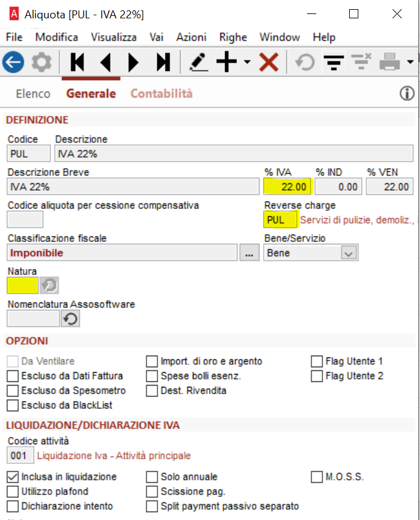Check Utilizzo plafond
This screenshot has width=420, height=520.
[13, 491]
